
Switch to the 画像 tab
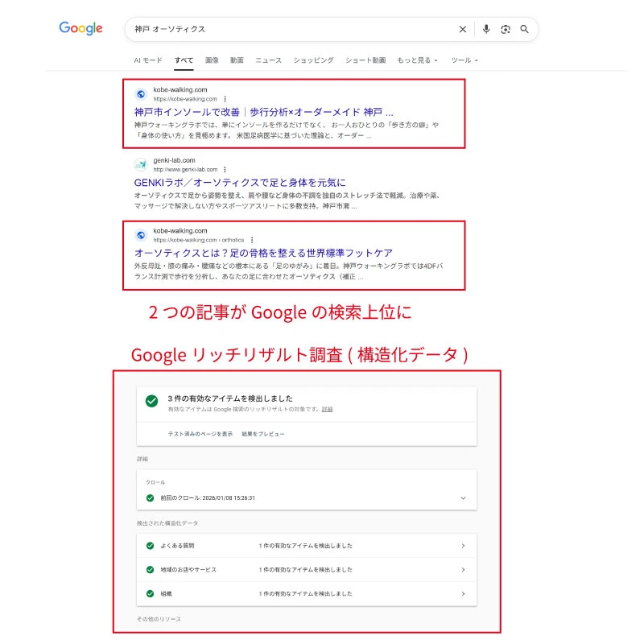(x=212, y=60)
